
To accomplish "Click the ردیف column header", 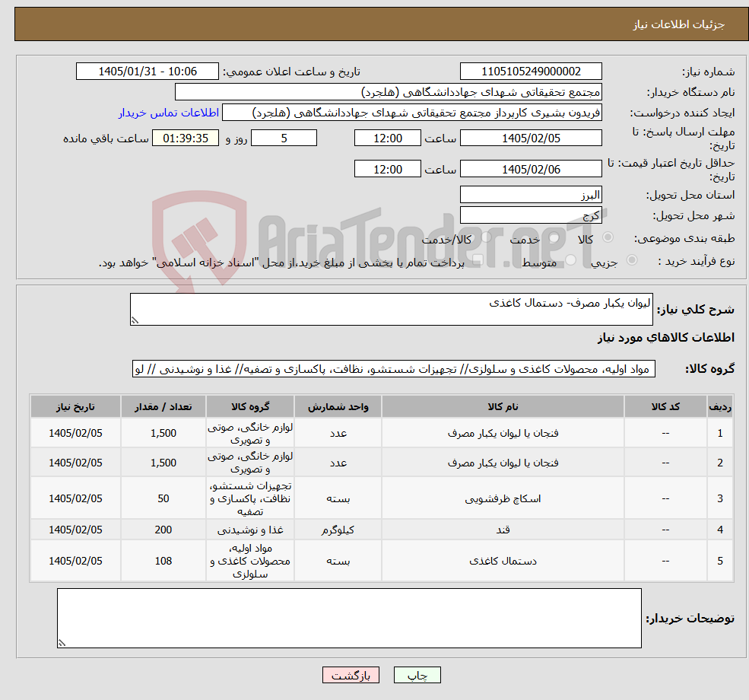I will pos(720,406).
